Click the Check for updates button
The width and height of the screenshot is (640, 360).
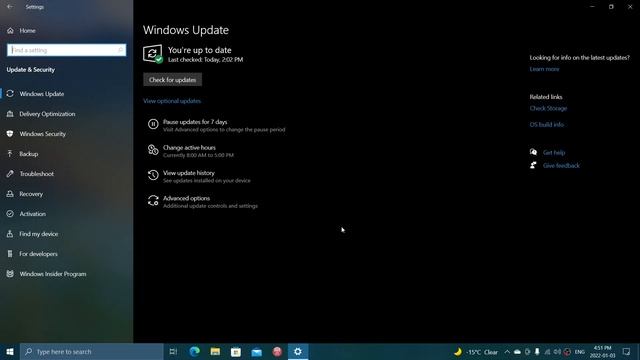pyautogui.click(x=172, y=80)
